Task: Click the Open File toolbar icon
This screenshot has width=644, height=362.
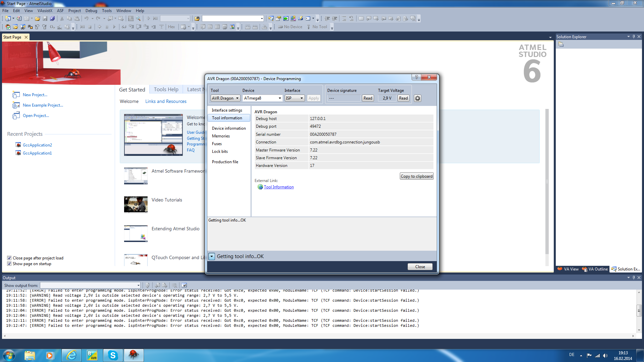Action: click(38, 19)
